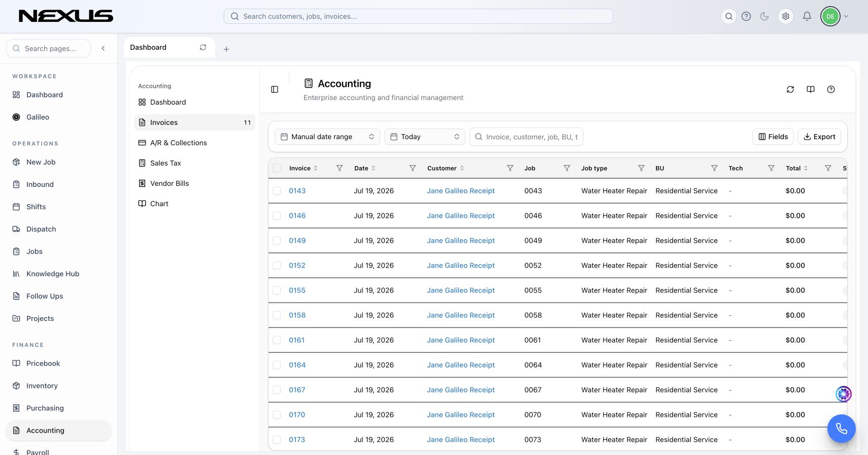This screenshot has width=868, height=455.
Task: Sort by the Date column header
Action: (x=365, y=168)
